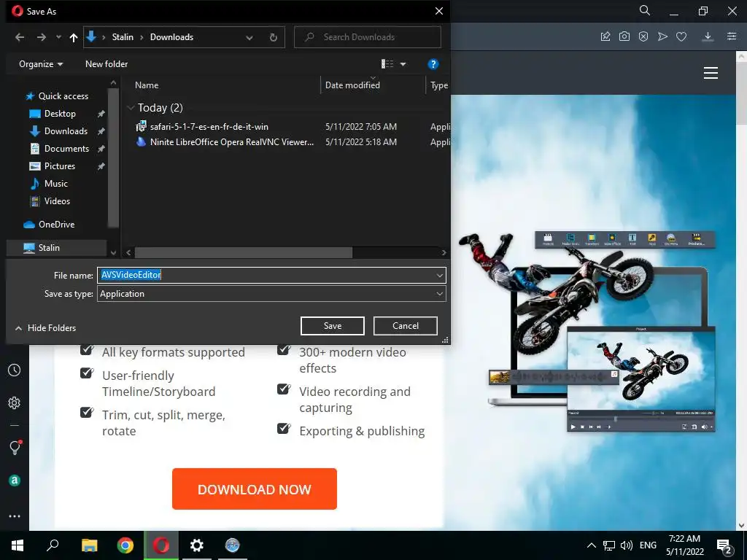Viewport: 747px width, 560px height.
Task: Select Pictures in navigation pane
Action: pos(60,166)
